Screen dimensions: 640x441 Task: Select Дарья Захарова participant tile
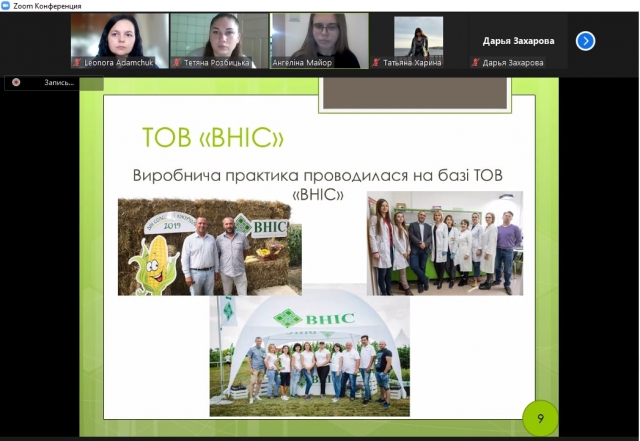pos(518,40)
